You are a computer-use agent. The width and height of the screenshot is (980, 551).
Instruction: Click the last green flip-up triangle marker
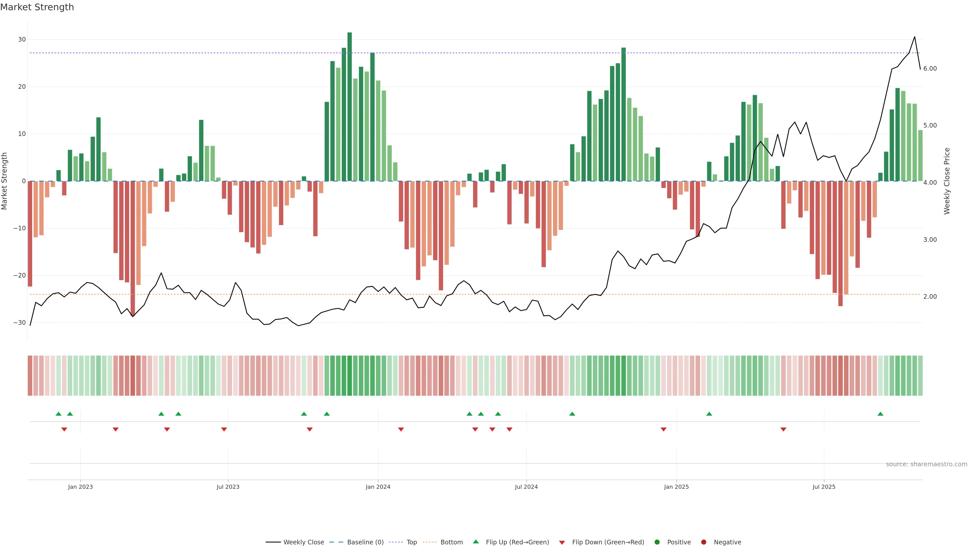click(880, 414)
